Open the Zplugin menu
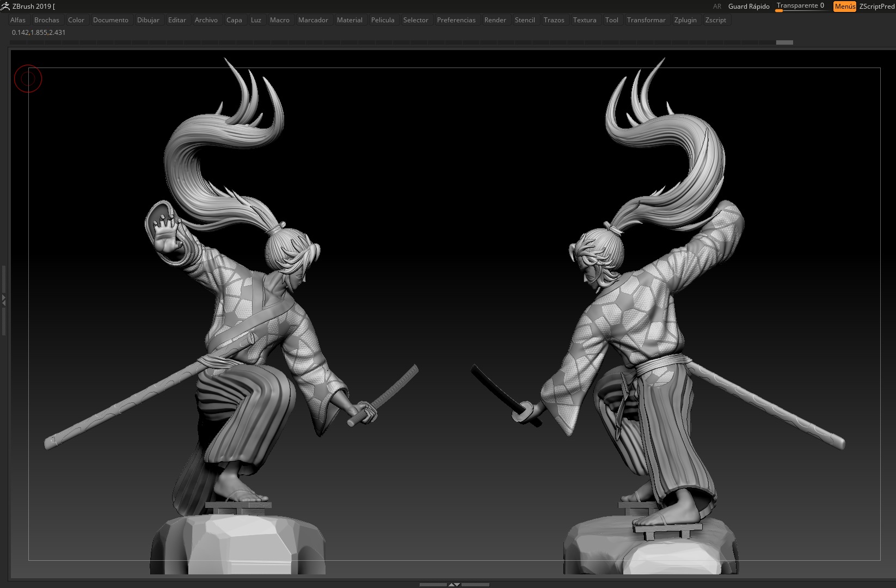 tap(685, 20)
